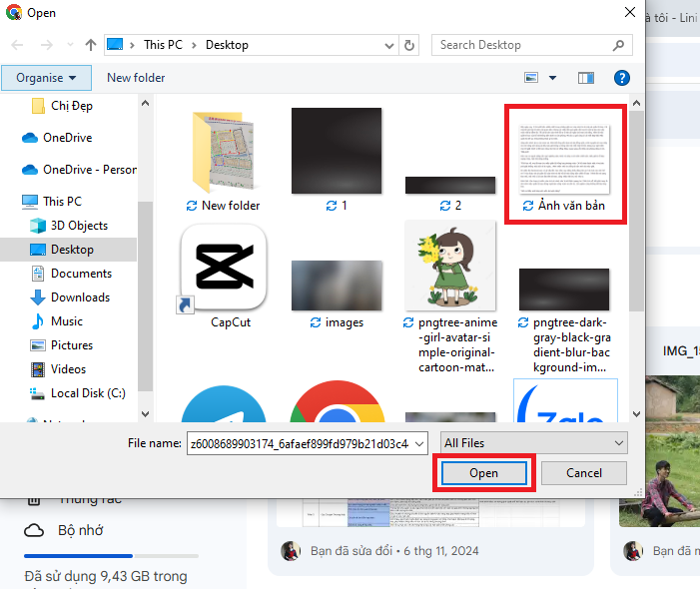Click the Up one level arrow

coord(91,45)
